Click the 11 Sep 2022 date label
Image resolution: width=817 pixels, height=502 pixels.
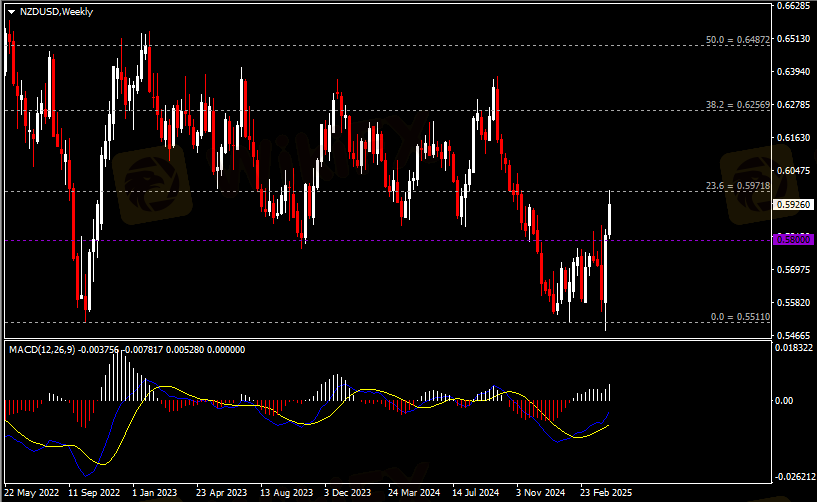pos(94,493)
